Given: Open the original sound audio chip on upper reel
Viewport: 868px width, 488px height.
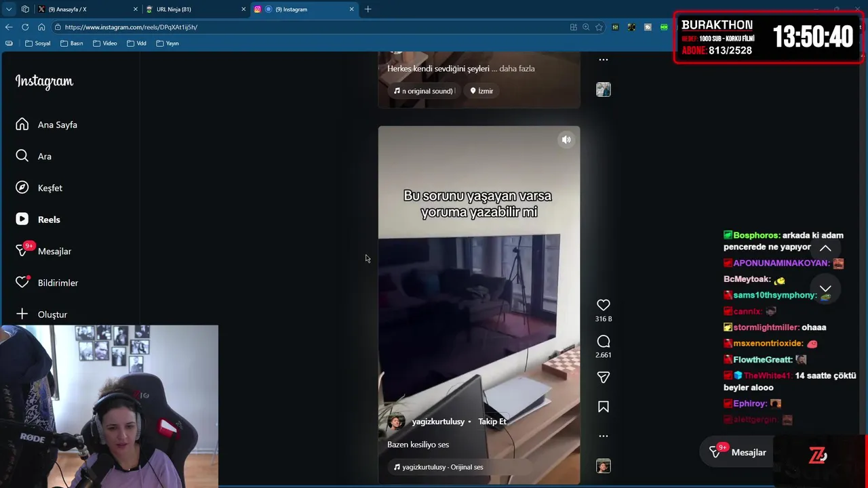Looking at the screenshot, I should (425, 91).
